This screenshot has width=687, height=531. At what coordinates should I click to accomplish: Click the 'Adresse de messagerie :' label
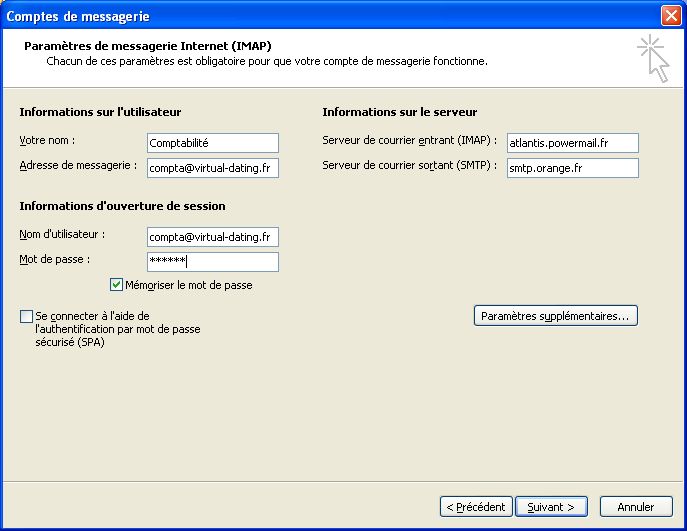(78, 166)
